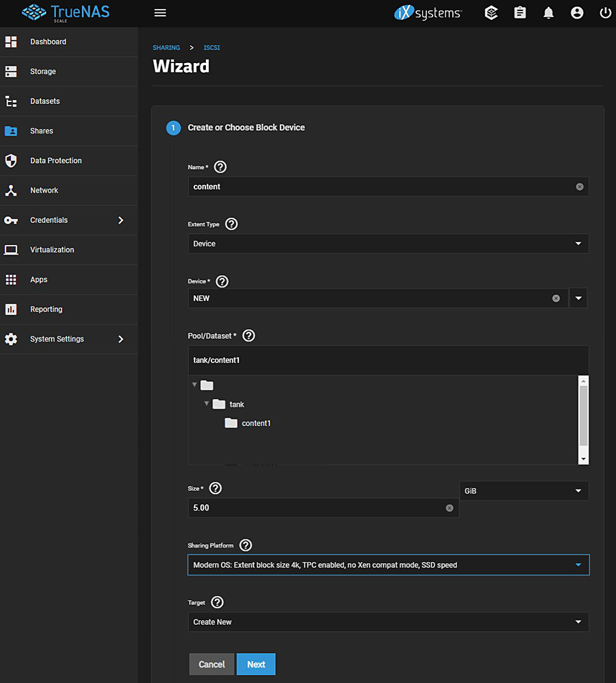
Task: Open the jobs clipboard icon
Action: point(520,13)
